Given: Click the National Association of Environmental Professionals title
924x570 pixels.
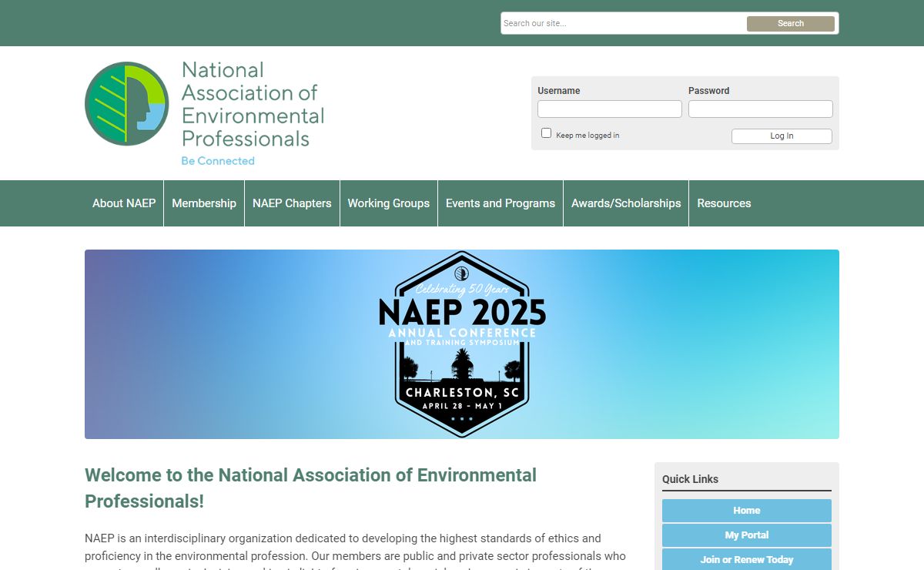Looking at the screenshot, I should click(x=253, y=104).
